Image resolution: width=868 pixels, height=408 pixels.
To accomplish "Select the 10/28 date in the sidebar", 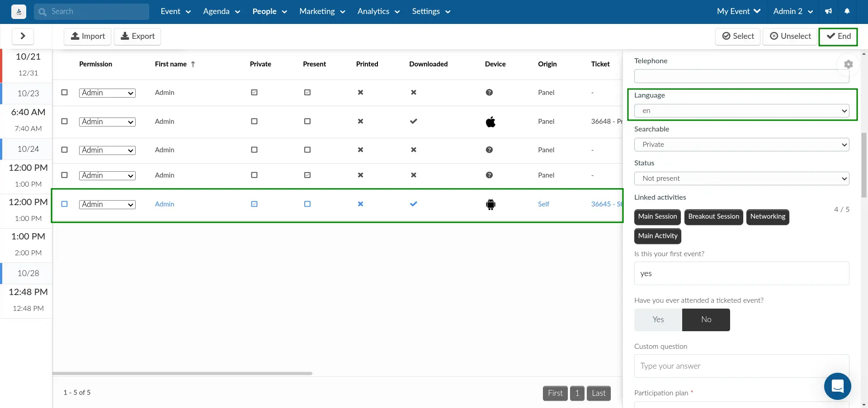I will point(28,273).
